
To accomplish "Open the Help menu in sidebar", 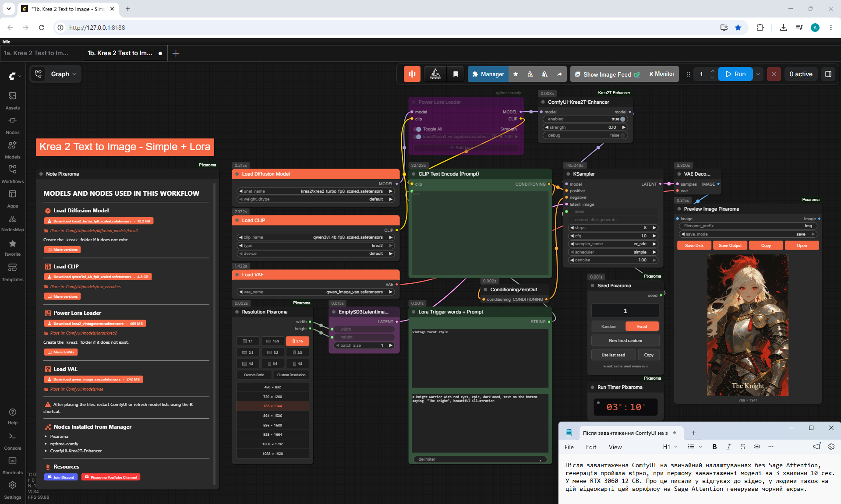I will [x=12, y=416].
